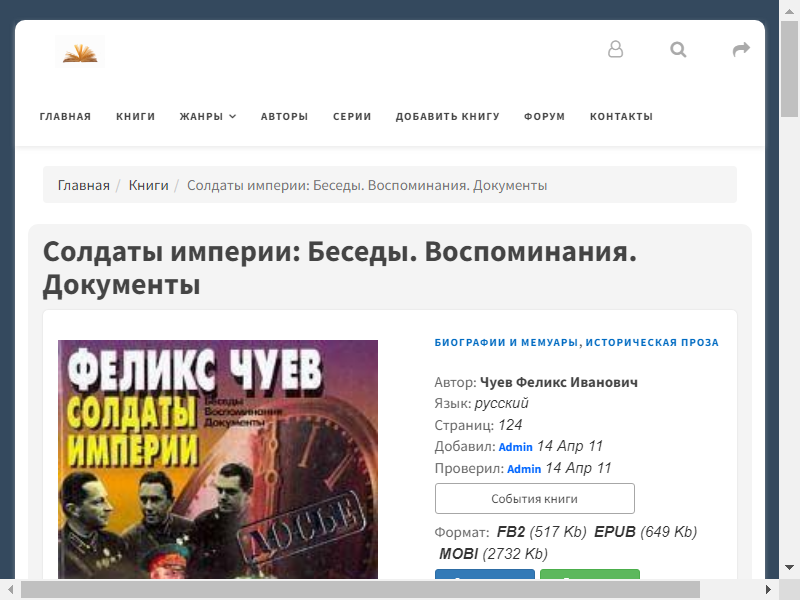Open the АВТОРЫ navigation item
The width and height of the screenshot is (800, 600).
[284, 116]
